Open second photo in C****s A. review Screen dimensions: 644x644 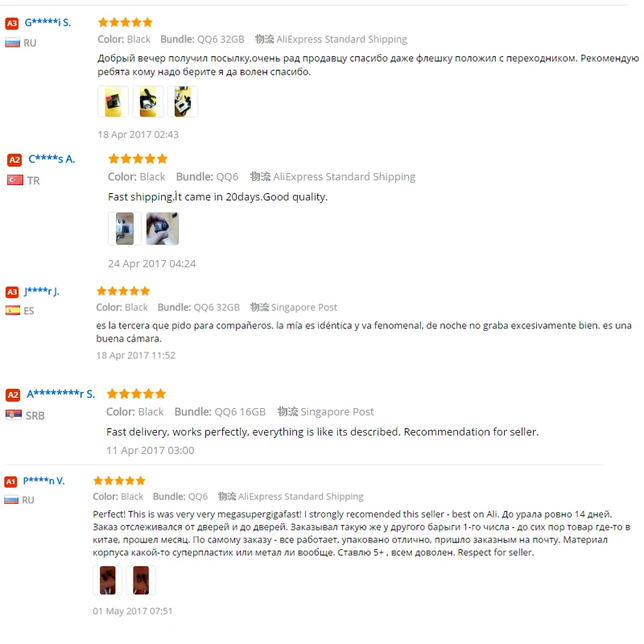[x=163, y=229]
